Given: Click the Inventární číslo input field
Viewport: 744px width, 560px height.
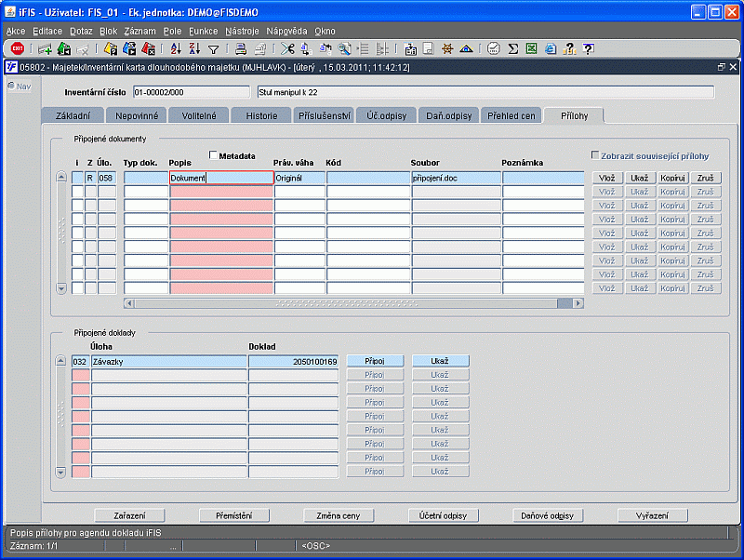Looking at the screenshot, I should (x=192, y=92).
